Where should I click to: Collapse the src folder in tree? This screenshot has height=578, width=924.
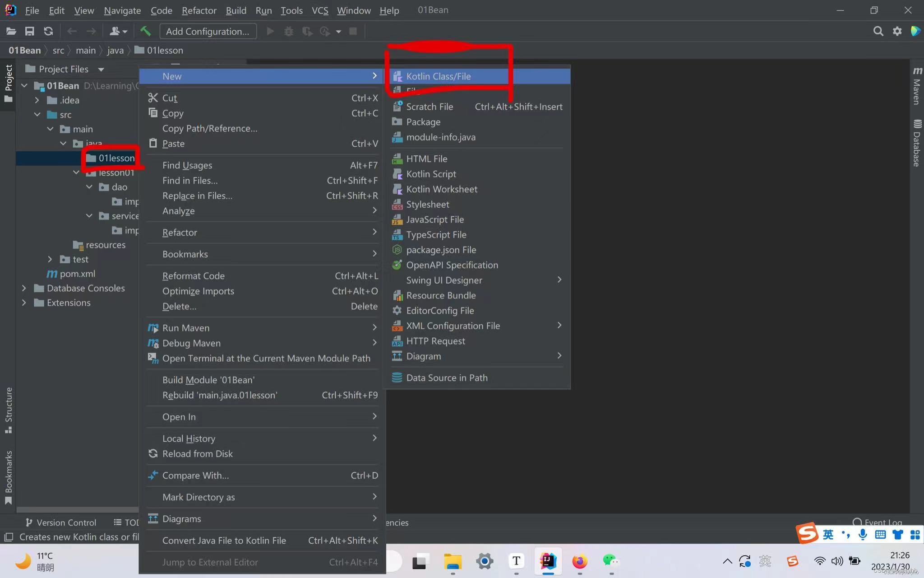(x=37, y=115)
